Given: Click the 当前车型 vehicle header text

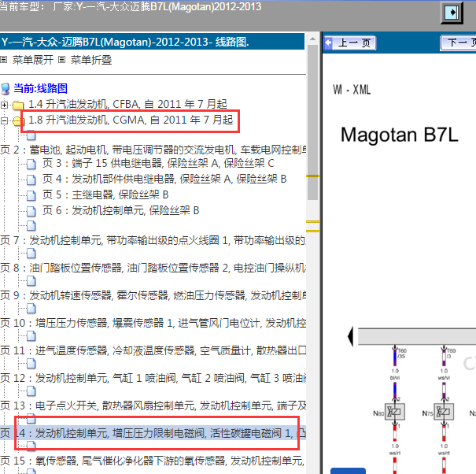Looking at the screenshot, I should coord(131,6).
